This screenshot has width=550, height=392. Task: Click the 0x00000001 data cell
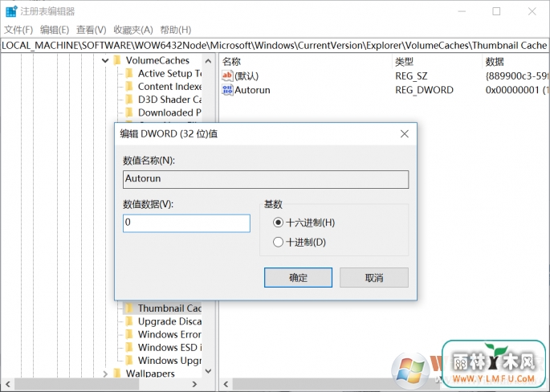coord(517,90)
